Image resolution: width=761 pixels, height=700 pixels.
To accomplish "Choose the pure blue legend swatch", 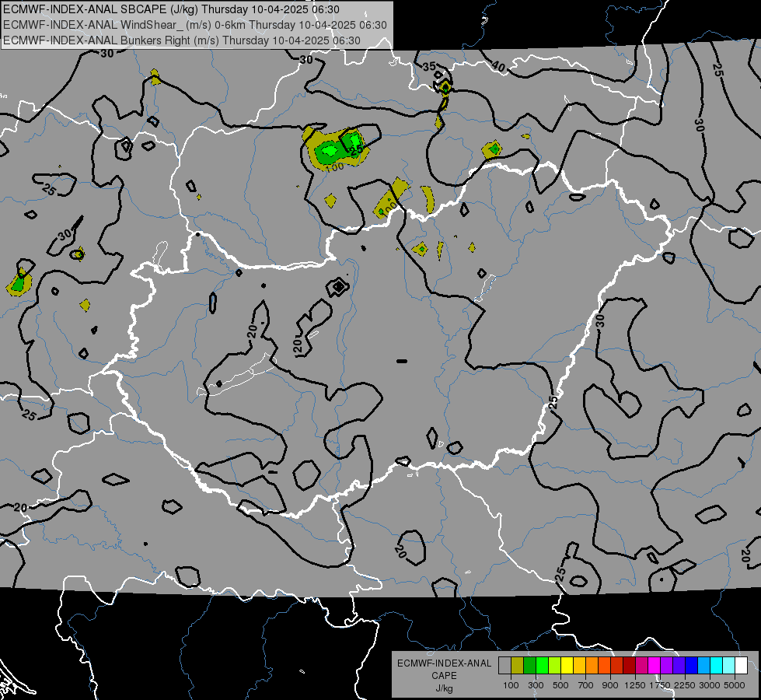I will click(x=692, y=666).
